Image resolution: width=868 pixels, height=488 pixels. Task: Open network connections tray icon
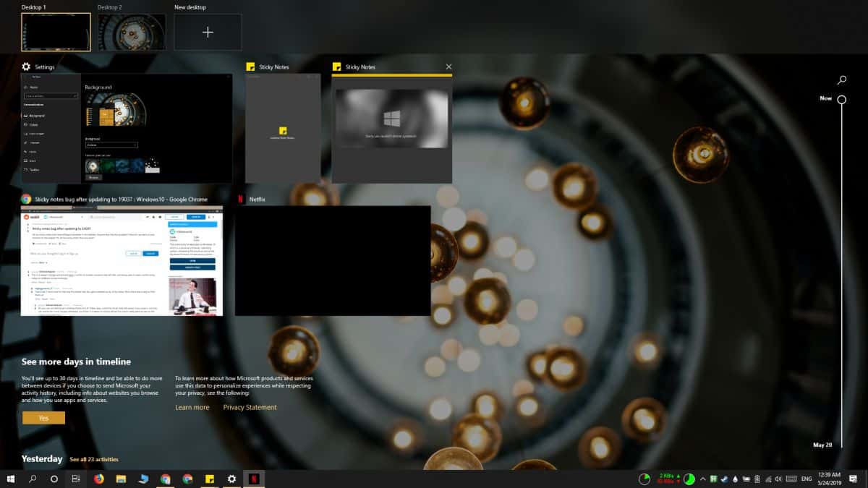point(768,479)
